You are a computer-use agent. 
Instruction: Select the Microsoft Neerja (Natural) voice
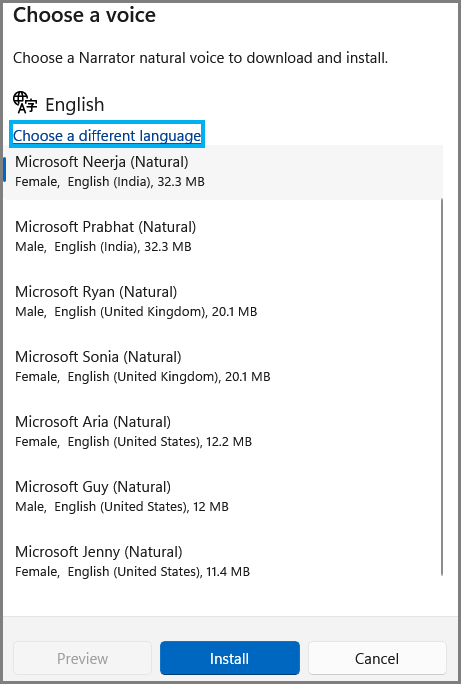223,171
